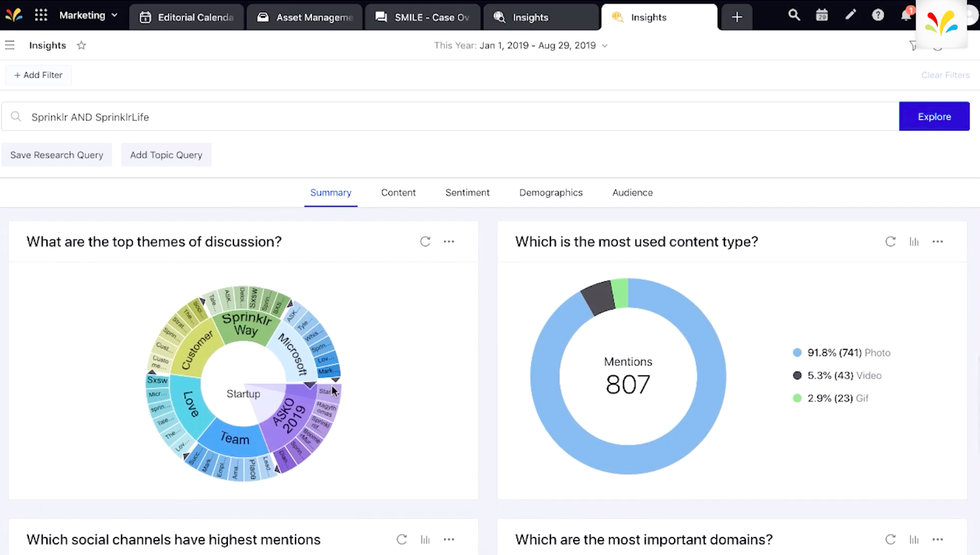Click the query field containing Sprinklr AND SprinklrLife
This screenshot has width=980, height=555.
coord(450,117)
